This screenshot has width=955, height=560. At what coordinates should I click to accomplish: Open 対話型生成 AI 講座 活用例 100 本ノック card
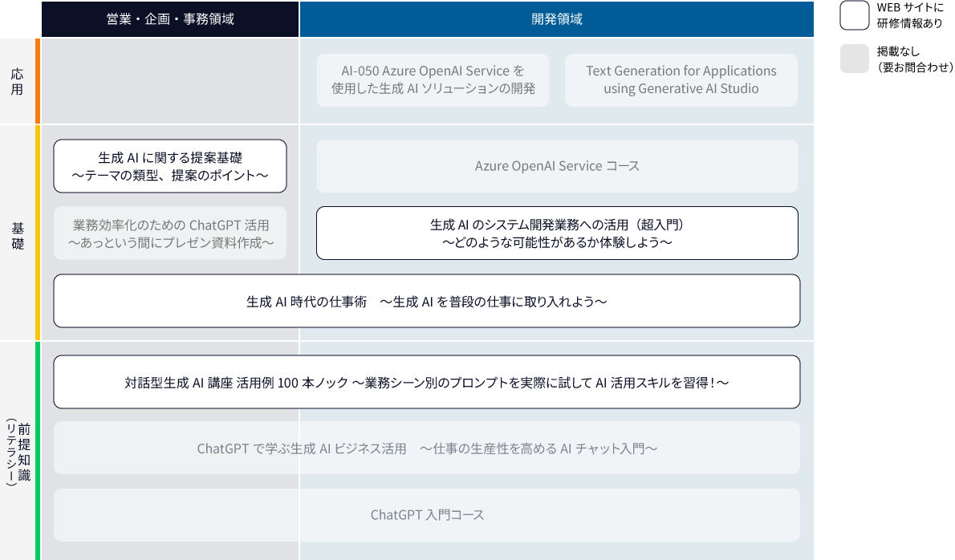(427, 382)
